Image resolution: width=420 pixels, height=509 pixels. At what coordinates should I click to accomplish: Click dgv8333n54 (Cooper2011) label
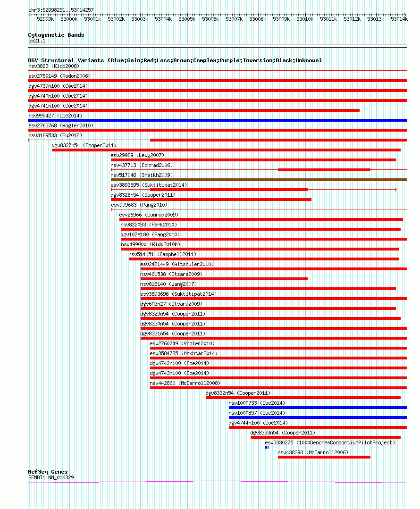point(283,433)
